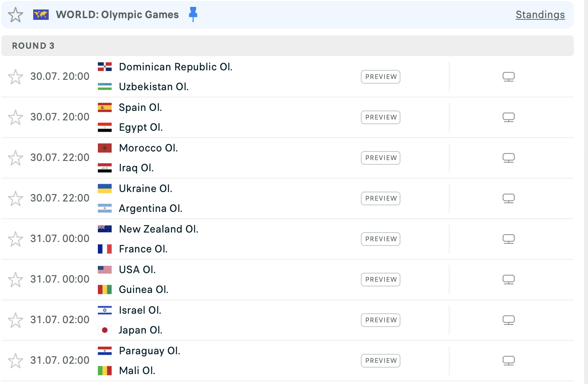
Task: Open Preview for Morocco vs Iraq
Action: click(381, 158)
